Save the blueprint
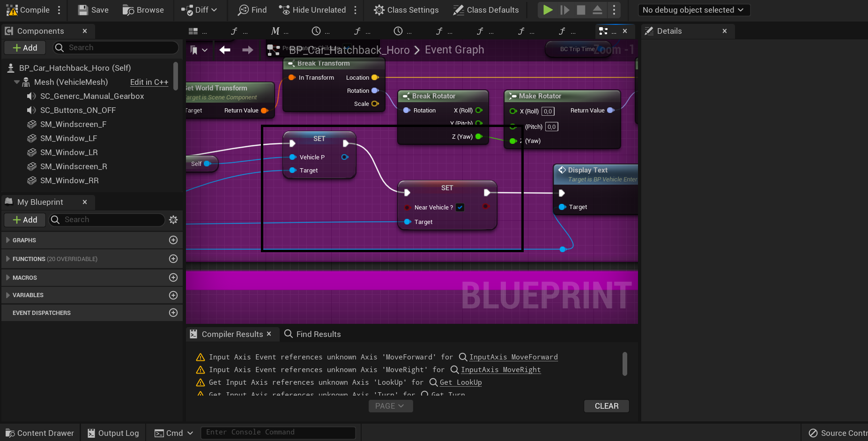The width and height of the screenshot is (868, 441). click(93, 10)
